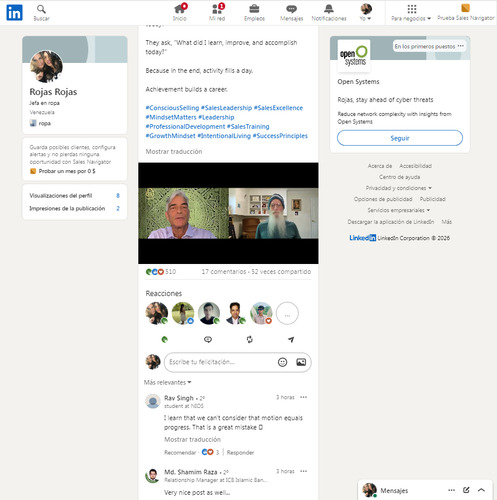Click the send paper plane icon
This screenshot has height=500, width=497.
point(291,339)
